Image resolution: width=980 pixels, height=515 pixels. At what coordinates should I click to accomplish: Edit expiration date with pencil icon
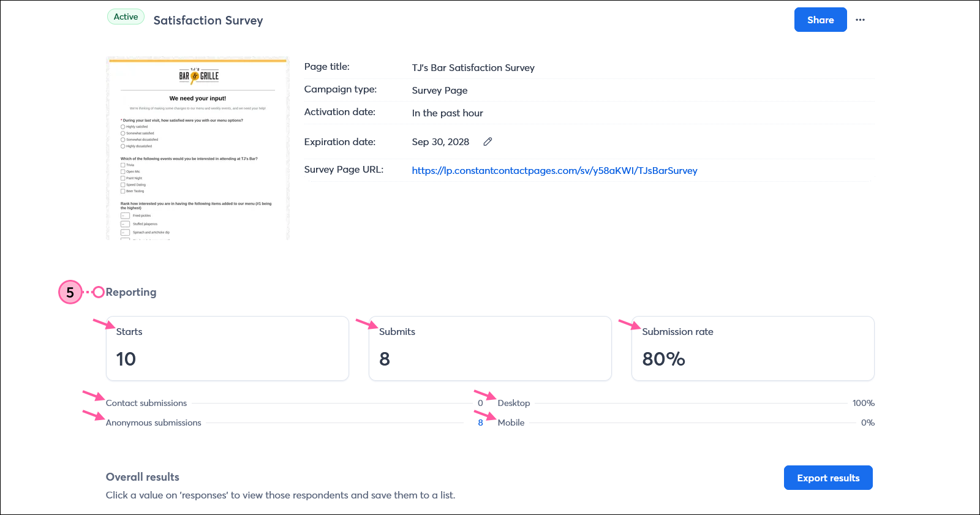coord(488,141)
